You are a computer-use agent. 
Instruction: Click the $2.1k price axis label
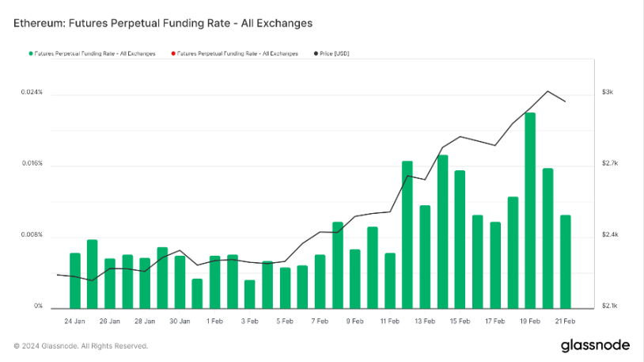pyautogui.click(x=610, y=306)
